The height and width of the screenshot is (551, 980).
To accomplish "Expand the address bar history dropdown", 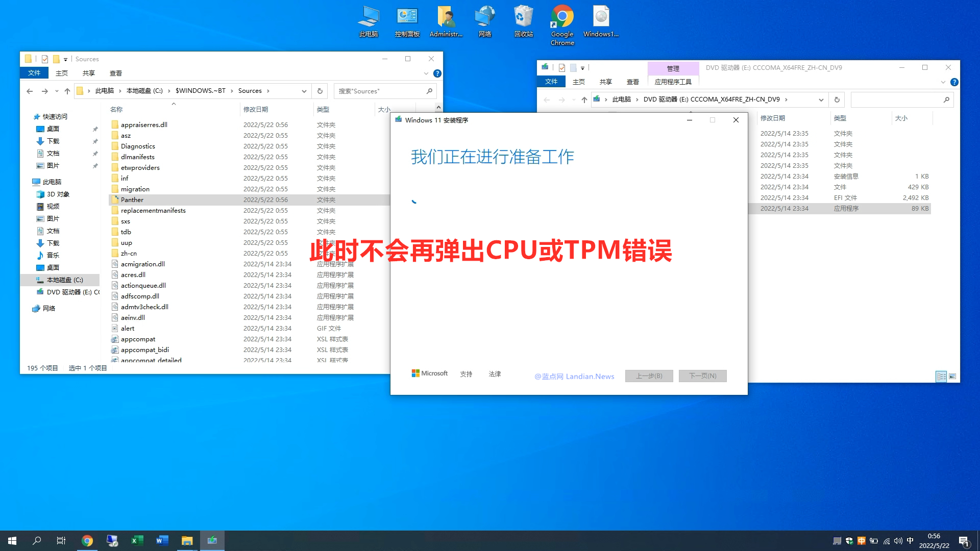I will coord(305,91).
